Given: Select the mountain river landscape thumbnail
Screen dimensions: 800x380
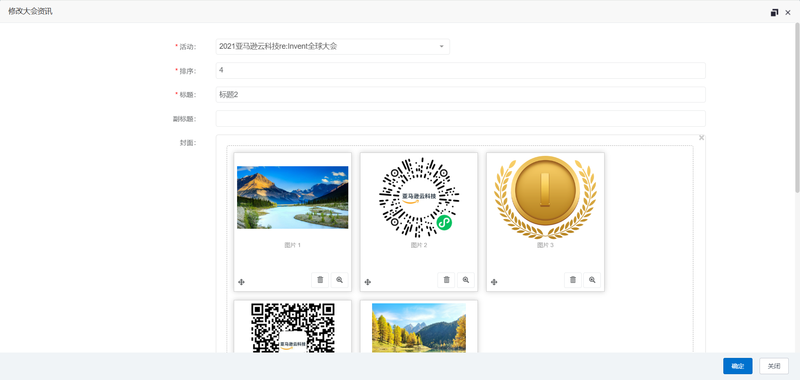Looking at the screenshot, I should 293,197.
